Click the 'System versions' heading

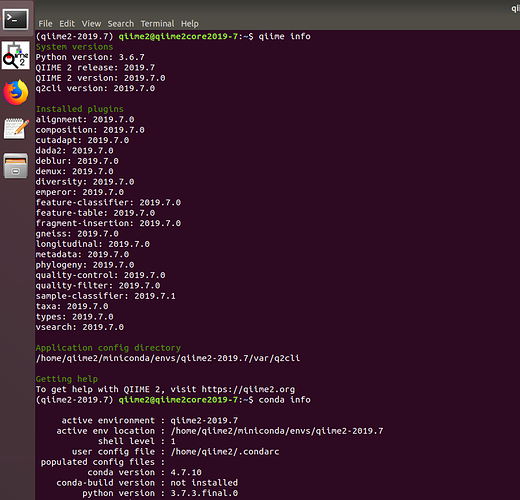pyautogui.click(x=74, y=47)
